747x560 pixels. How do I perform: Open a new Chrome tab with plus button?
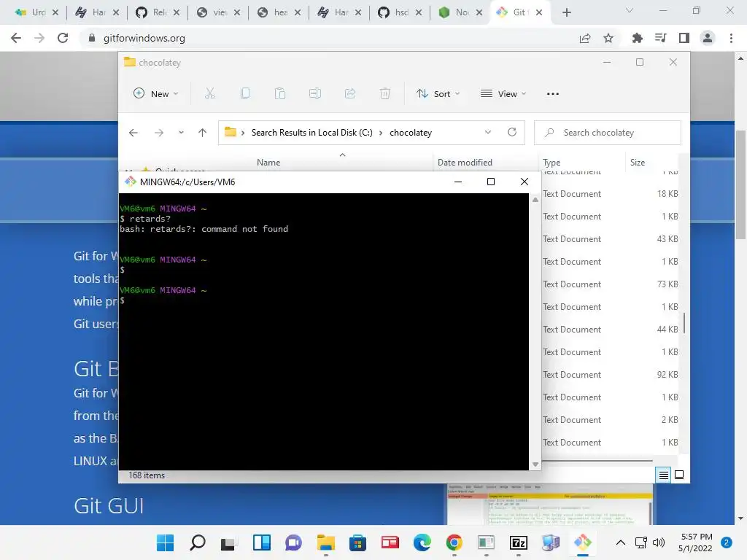[x=566, y=12]
